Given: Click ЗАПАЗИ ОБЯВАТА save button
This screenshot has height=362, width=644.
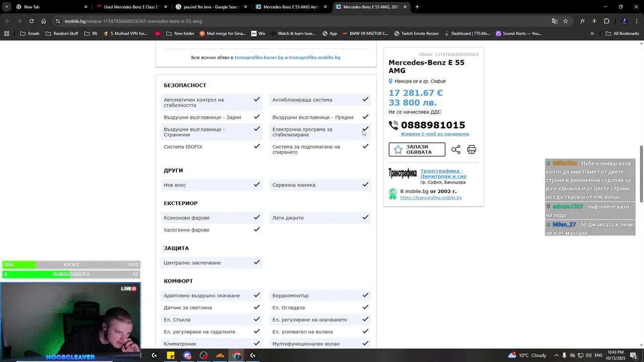Looking at the screenshot, I should coord(417,149).
